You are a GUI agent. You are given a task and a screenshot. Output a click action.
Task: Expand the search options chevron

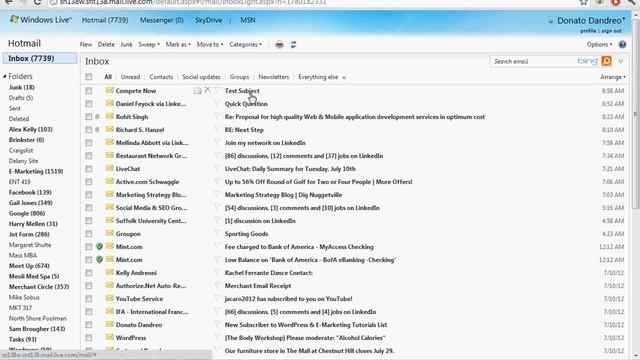coord(620,61)
